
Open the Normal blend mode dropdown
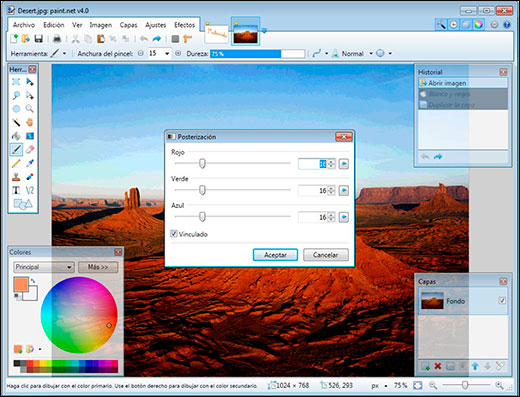[x=371, y=53]
